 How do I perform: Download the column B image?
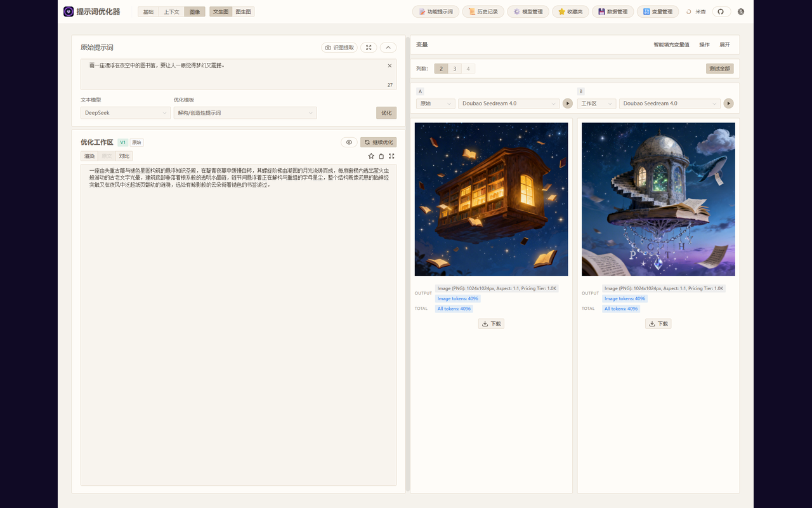coord(658,324)
